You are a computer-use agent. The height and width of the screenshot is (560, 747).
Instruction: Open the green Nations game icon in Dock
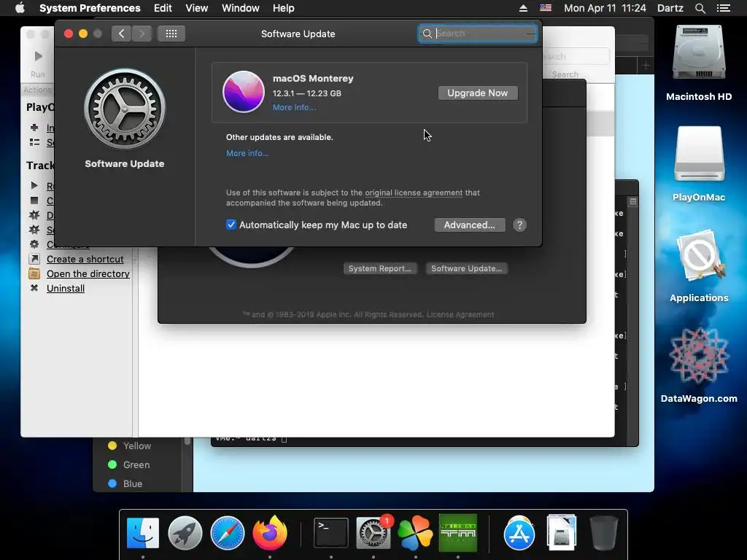coord(458,533)
